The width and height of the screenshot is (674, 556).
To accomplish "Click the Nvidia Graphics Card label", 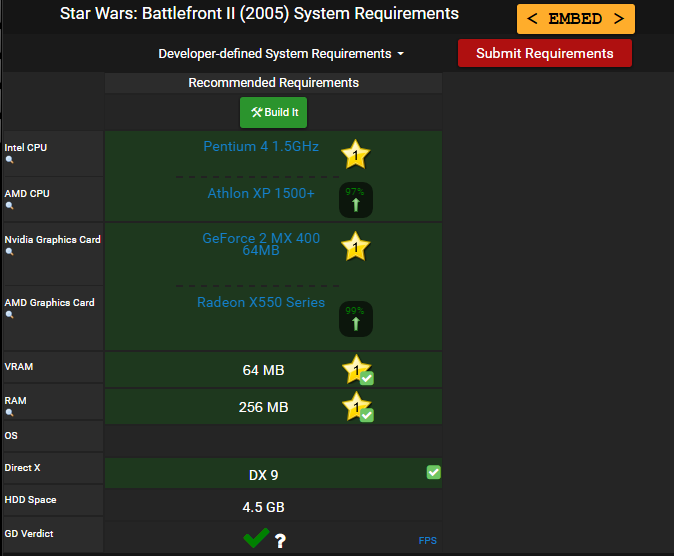I will coord(52,240).
